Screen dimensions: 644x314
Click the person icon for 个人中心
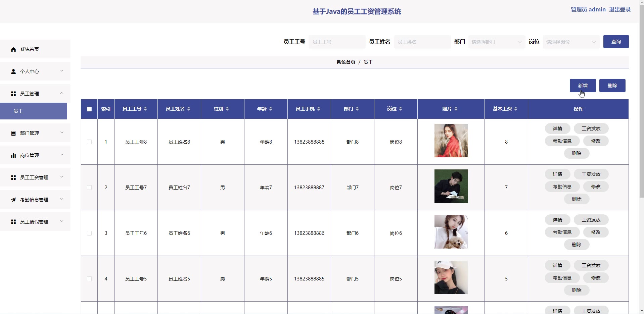(13, 71)
